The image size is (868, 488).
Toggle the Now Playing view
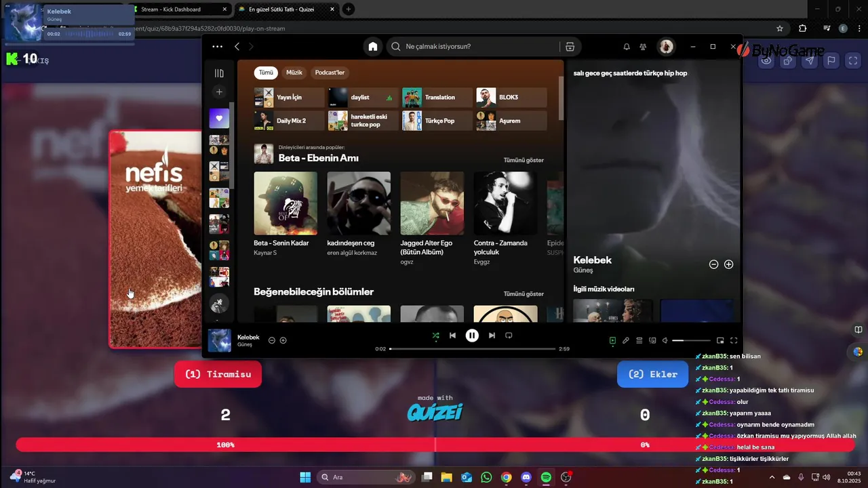tap(612, 341)
